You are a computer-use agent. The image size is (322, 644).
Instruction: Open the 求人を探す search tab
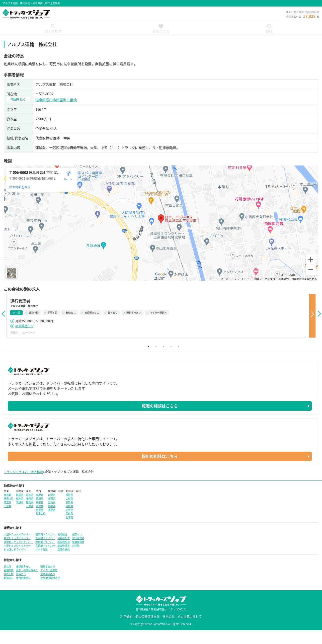53,29
